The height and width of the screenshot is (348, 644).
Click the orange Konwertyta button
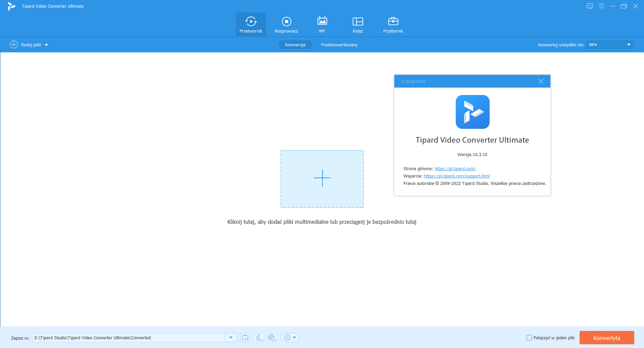[x=607, y=338]
